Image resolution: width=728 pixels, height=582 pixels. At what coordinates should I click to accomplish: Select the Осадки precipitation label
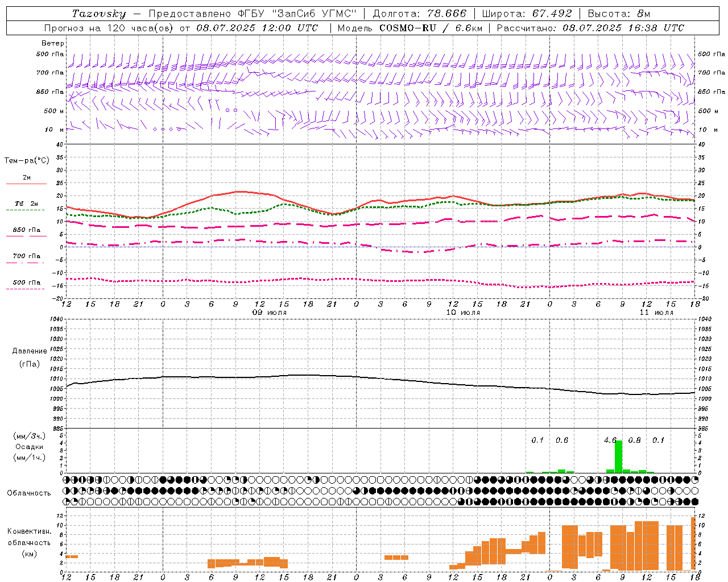tap(30, 447)
